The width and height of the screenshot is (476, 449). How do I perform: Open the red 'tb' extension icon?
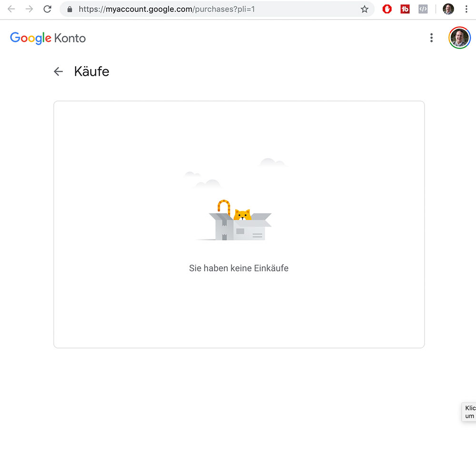tap(405, 9)
